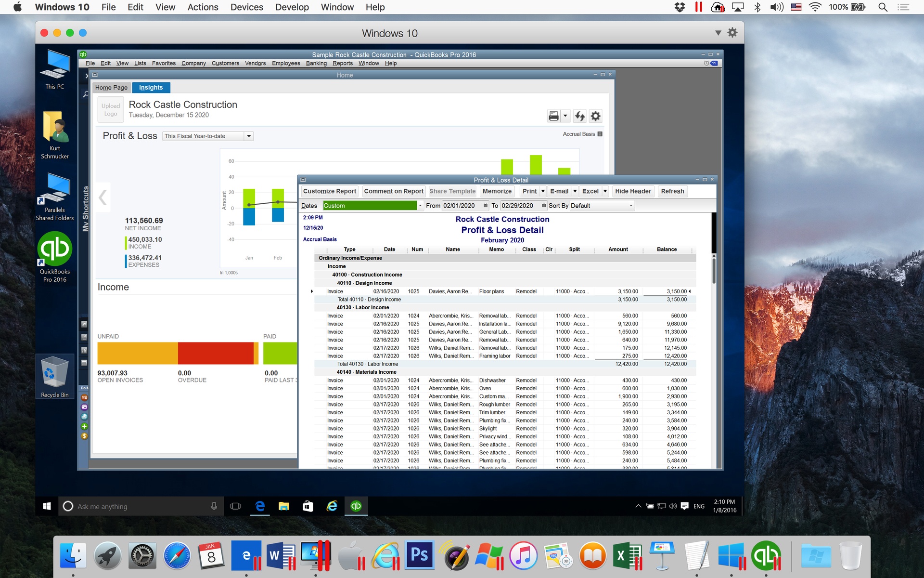The width and height of the screenshot is (924, 578).
Task: Click the Ask me anything search box
Action: [141, 506]
